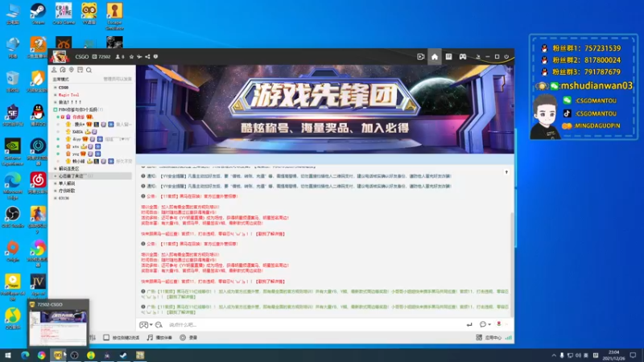Open Steam desktop shortcut
This screenshot has width=644, height=362.
[x=38, y=14]
